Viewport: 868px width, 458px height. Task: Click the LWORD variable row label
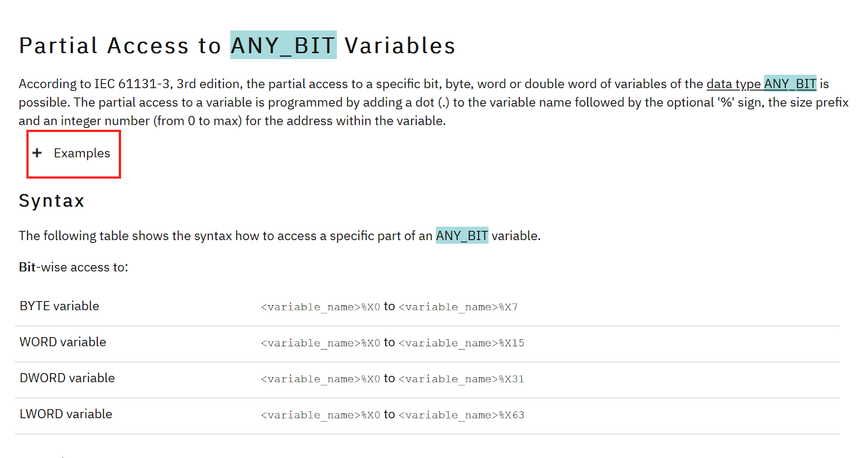coord(66,414)
